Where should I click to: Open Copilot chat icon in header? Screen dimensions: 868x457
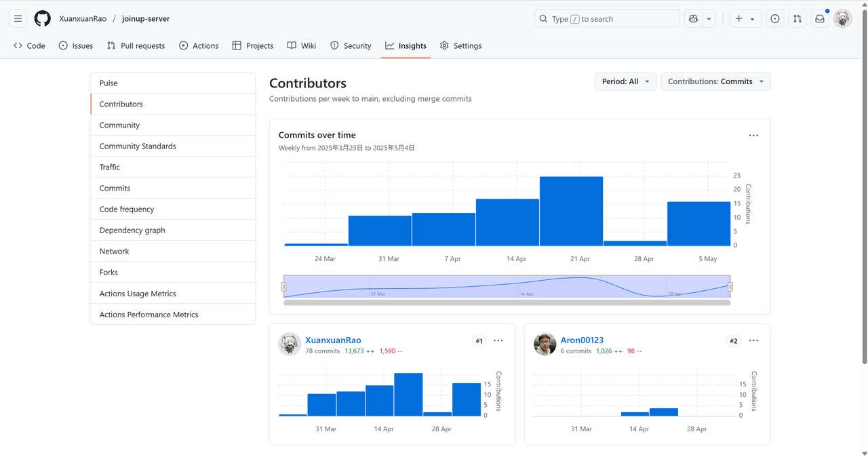(693, 19)
